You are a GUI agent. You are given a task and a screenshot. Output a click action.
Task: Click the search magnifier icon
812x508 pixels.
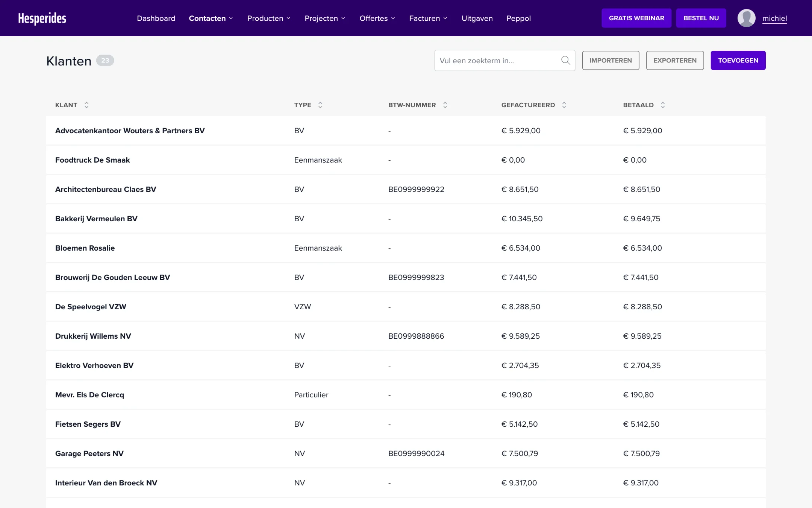(565, 60)
